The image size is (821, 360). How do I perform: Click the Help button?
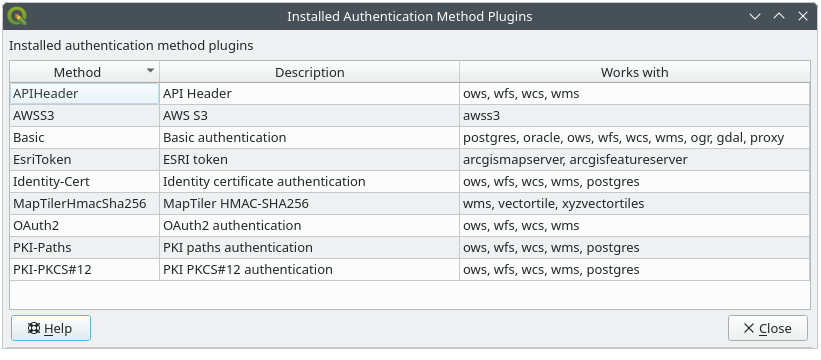tap(51, 328)
